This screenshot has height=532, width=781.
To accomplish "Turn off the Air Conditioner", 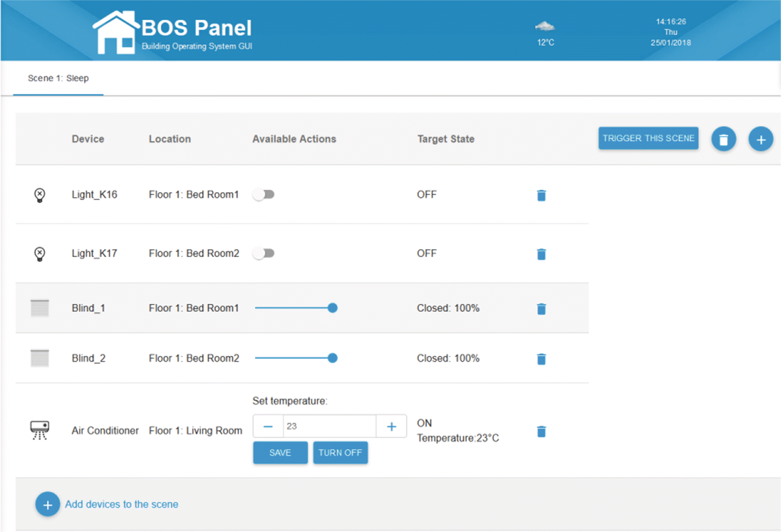I will pos(340,453).
